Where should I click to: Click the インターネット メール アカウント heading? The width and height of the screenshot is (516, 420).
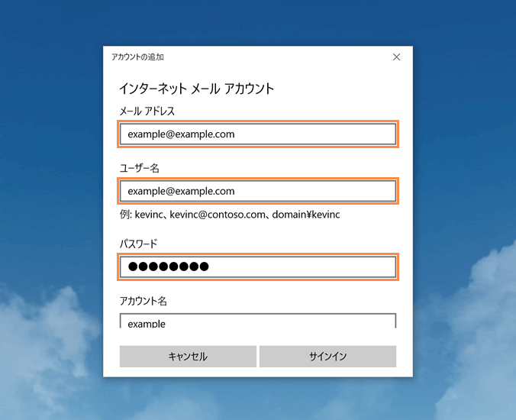click(196, 89)
